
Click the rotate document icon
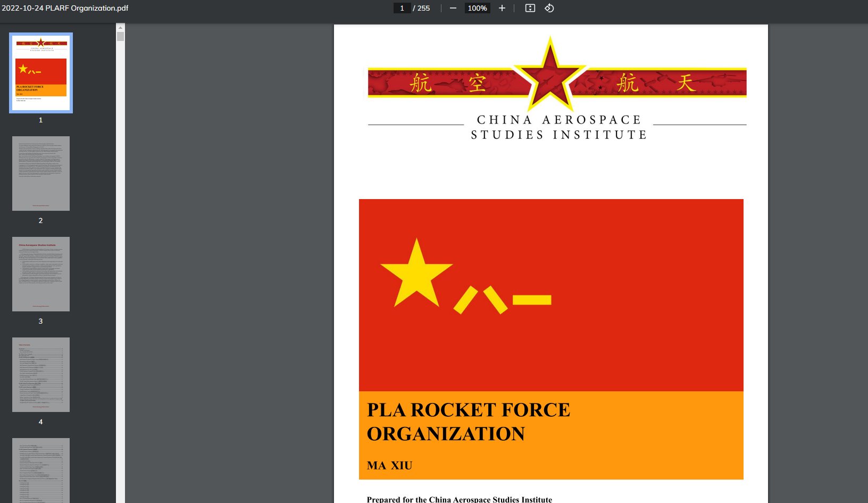[549, 8]
